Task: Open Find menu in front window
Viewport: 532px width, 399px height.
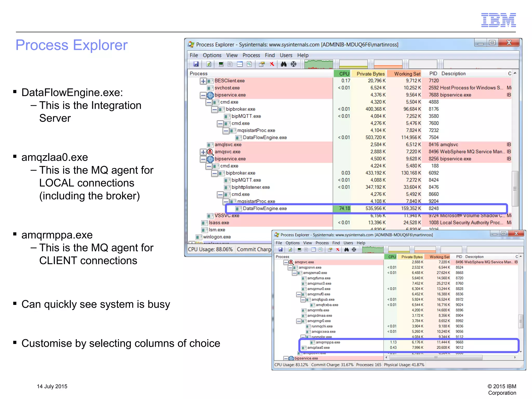Action: (x=336, y=243)
